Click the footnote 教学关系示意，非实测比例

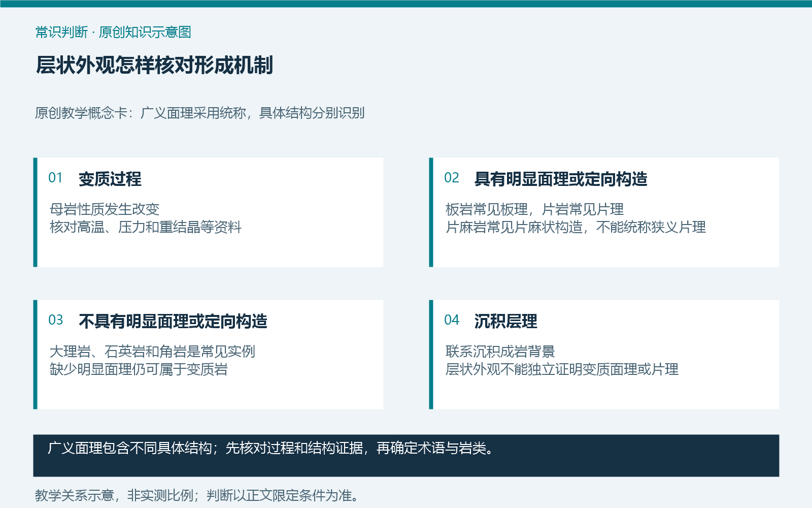coord(114,495)
